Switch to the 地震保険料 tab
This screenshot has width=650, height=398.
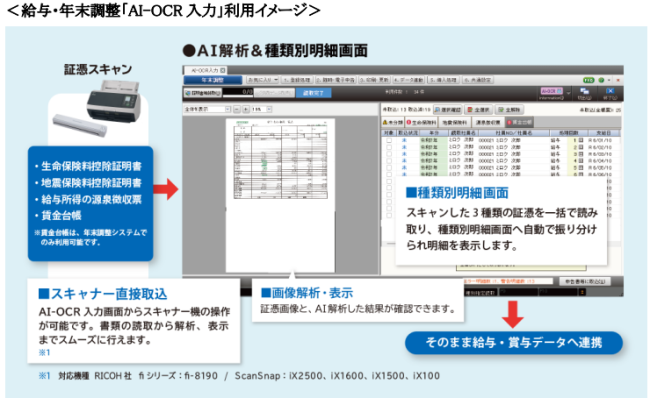[455, 122]
